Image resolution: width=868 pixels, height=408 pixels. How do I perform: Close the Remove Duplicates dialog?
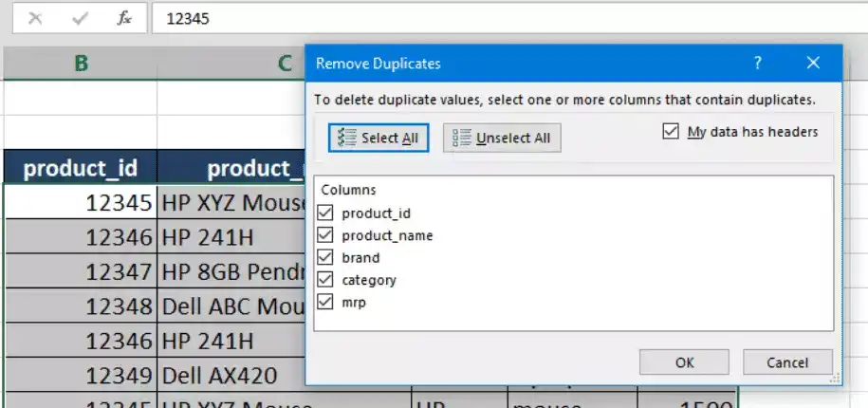point(812,64)
